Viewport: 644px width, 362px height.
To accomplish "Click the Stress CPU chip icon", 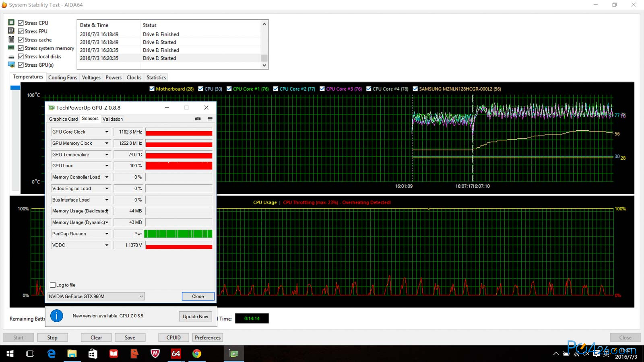I will (x=11, y=23).
